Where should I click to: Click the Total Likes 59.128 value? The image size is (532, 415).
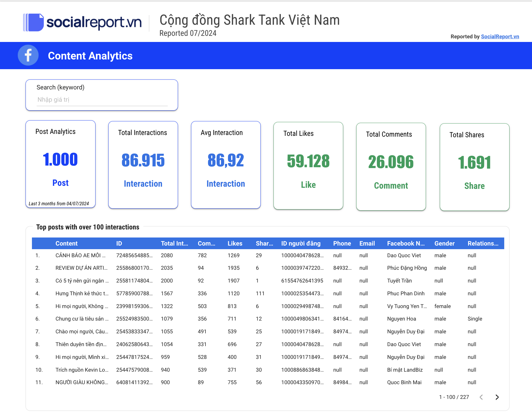[x=308, y=161]
